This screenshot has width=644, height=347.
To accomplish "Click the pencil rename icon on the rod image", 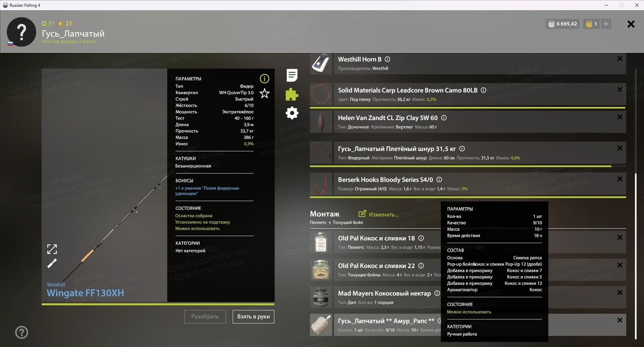I will tap(52, 263).
